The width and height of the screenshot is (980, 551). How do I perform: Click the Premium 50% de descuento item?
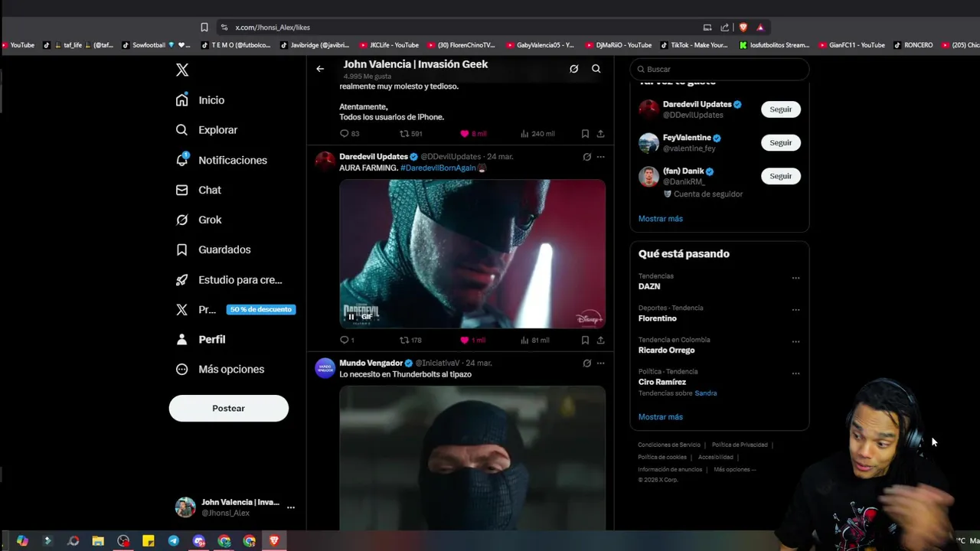click(235, 310)
